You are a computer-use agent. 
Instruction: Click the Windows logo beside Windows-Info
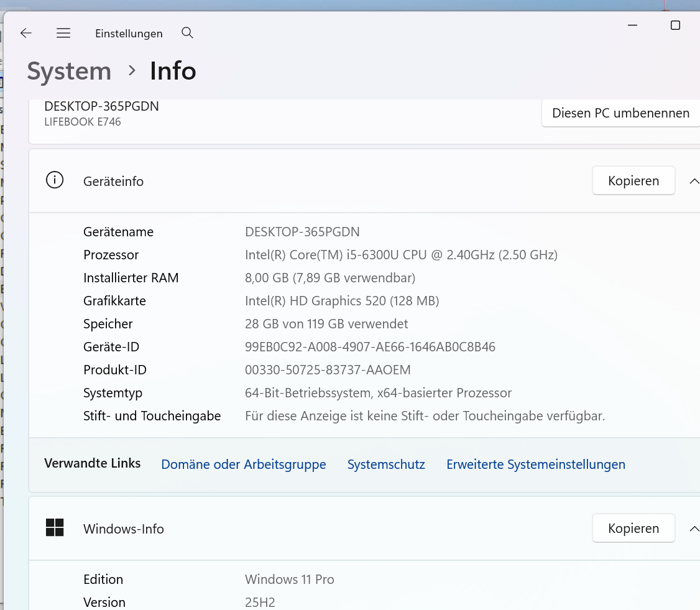55,527
